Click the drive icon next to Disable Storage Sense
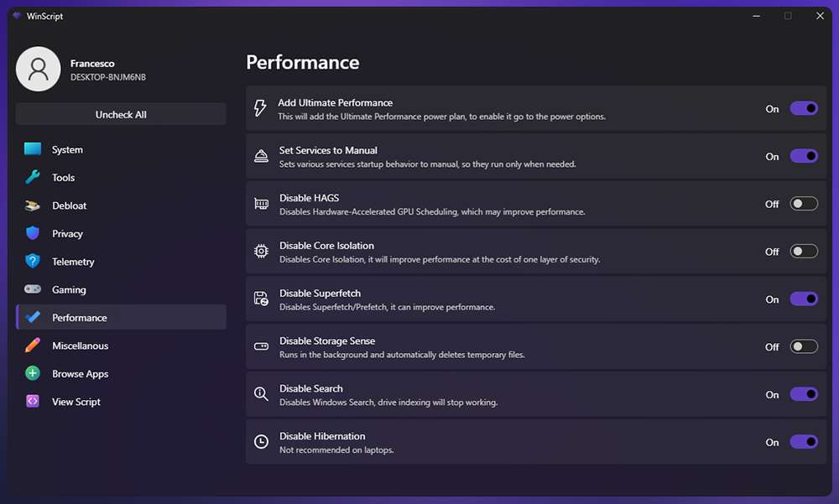 click(261, 346)
